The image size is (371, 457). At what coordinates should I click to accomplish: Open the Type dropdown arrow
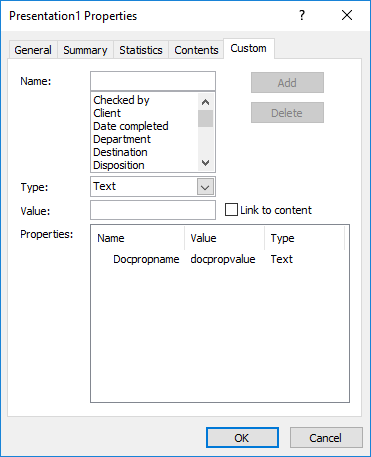pos(205,187)
